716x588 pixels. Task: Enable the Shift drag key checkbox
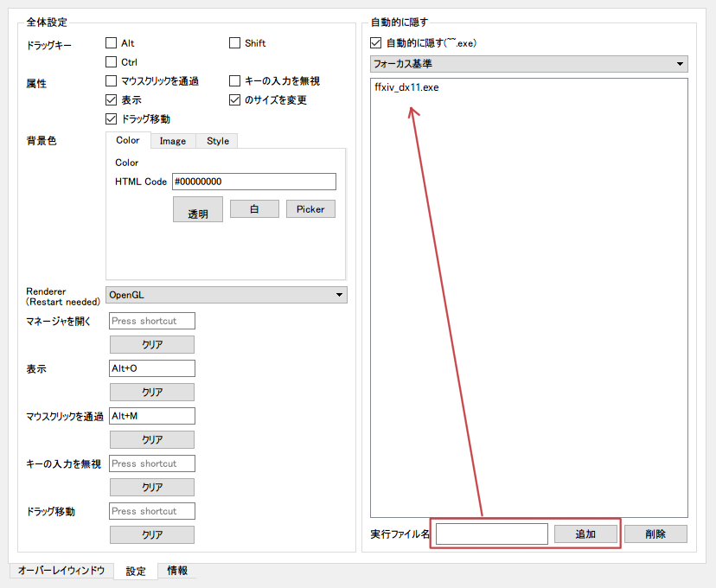pos(234,43)
